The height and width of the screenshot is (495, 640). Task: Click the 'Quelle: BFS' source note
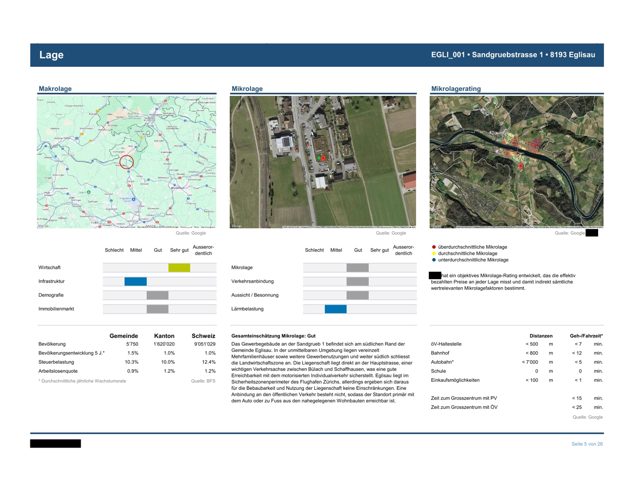203,381
